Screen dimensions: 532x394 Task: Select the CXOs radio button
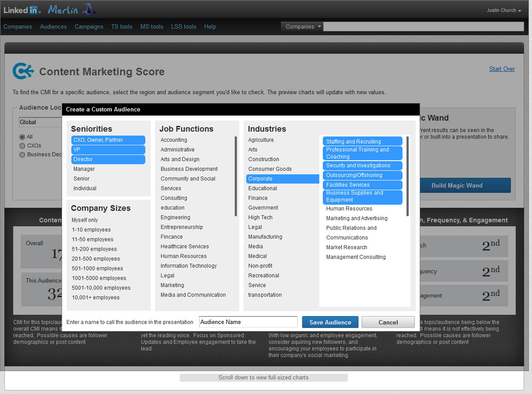pyautogui.click(x=22, y=146)
